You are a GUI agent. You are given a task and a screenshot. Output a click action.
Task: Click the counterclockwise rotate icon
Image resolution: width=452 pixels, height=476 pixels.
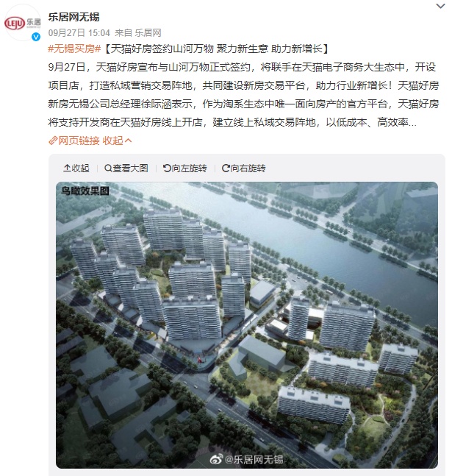coord(167,168)
